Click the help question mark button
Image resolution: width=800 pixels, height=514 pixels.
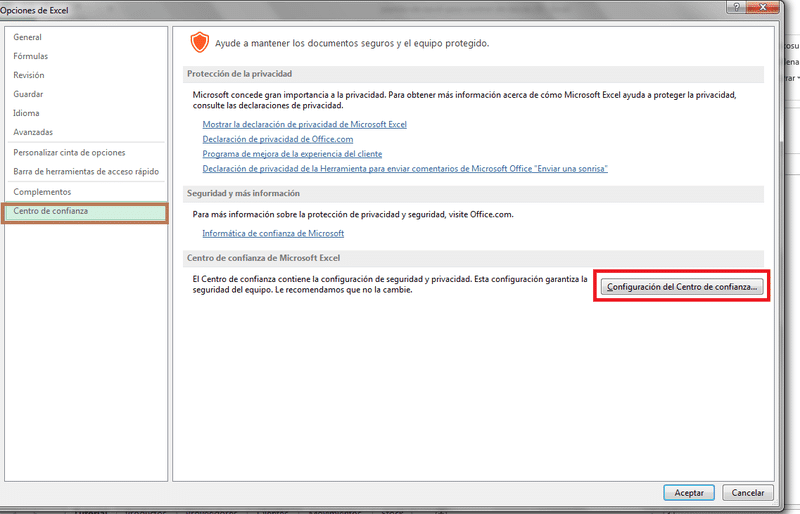(736, 7)
